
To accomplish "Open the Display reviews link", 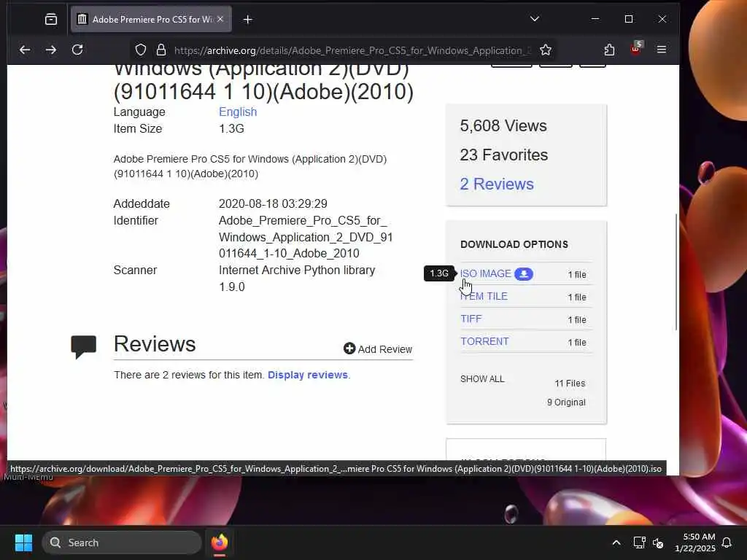I will [308, 375].
